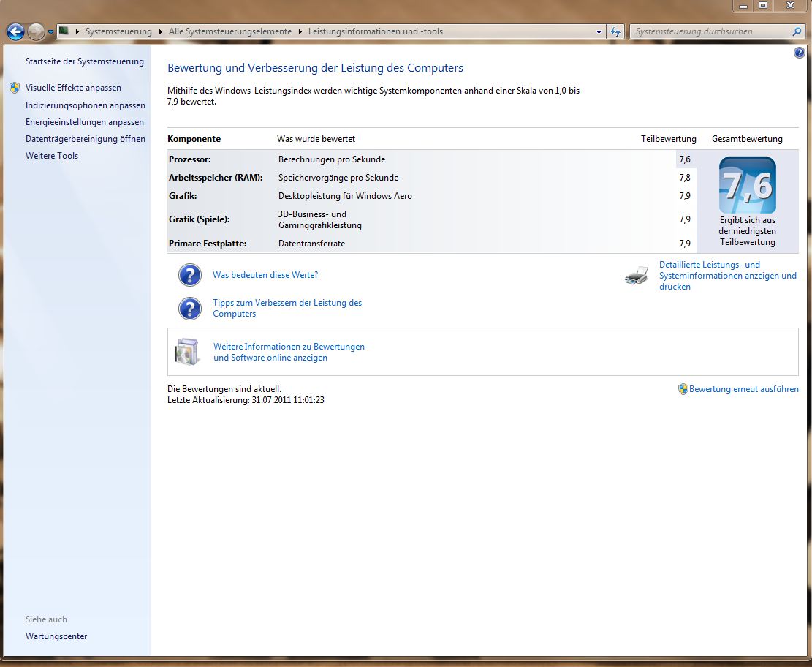Click the printer icon for detailed information

tap(637, 276)
